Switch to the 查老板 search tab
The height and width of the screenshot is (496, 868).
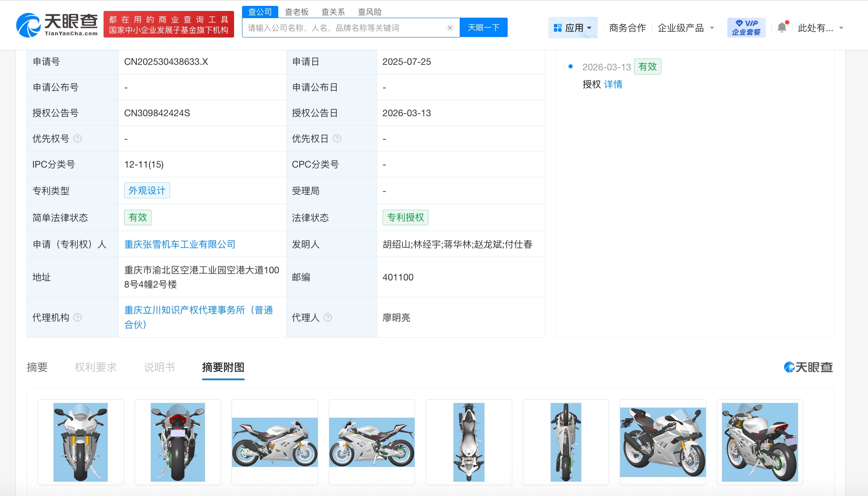296,11
